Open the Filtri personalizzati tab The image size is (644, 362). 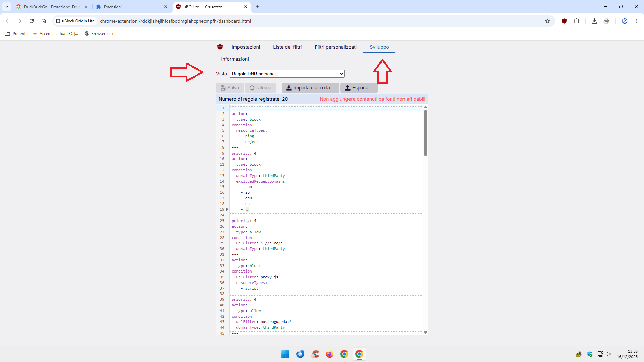(x=335, y=47)
